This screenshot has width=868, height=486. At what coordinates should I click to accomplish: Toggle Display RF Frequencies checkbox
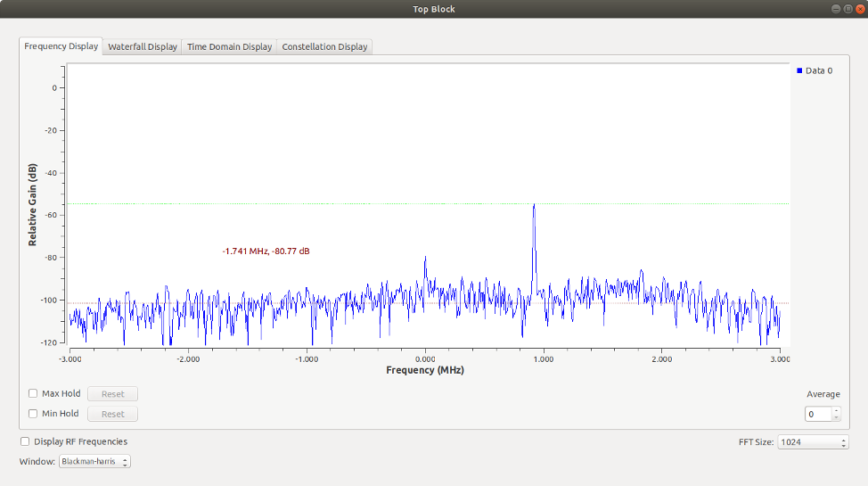click(x=25, y=441)
